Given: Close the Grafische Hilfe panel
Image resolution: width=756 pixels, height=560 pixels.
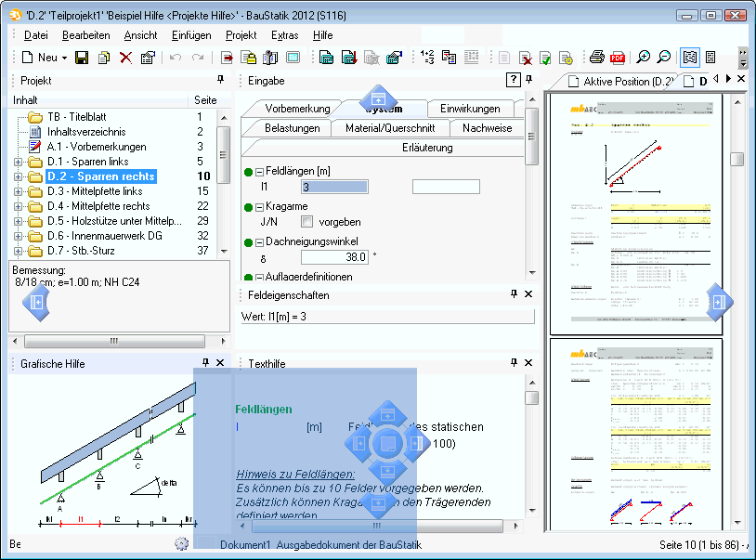Looking at the screenshot, I should [x=220, y=362].
